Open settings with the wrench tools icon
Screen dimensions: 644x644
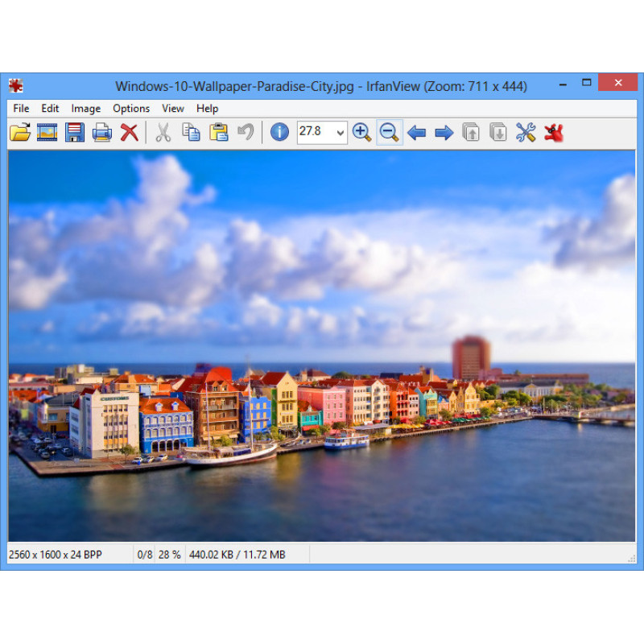(x=526, y=133)
